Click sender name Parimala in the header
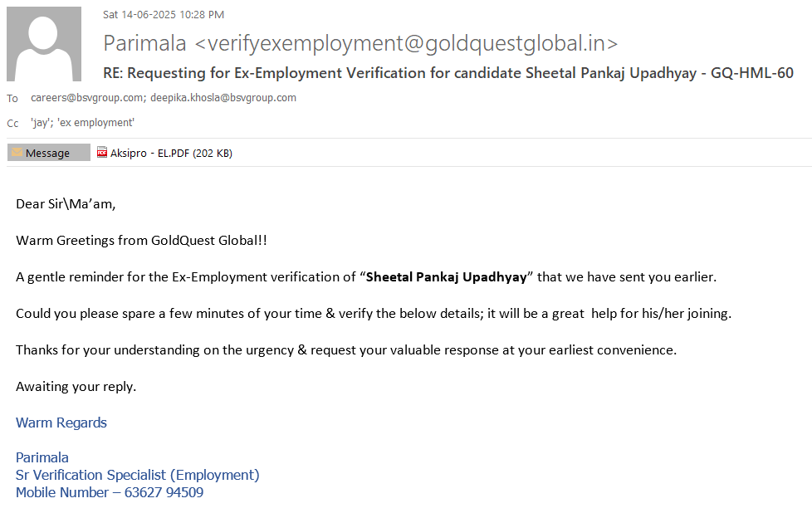Image resolution: width=812 pixels, height=513 pixels. click(x=144, y=44)
